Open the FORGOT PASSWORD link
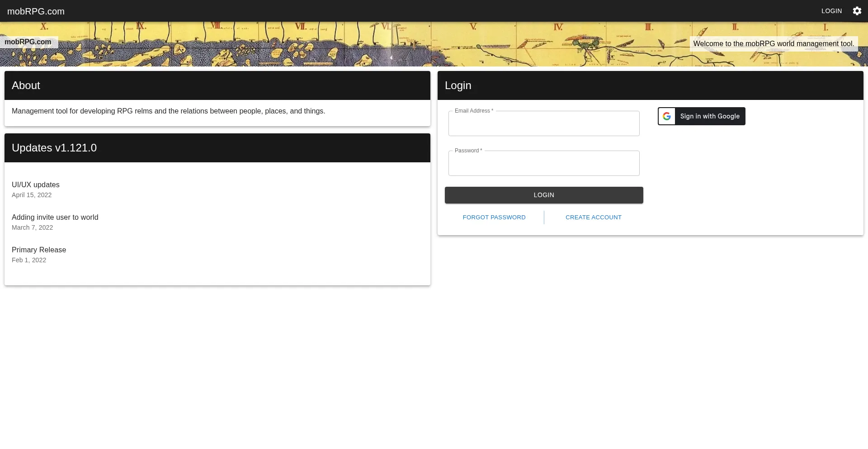The width and height of the screenshot is (868, 449). coord(494,217)
